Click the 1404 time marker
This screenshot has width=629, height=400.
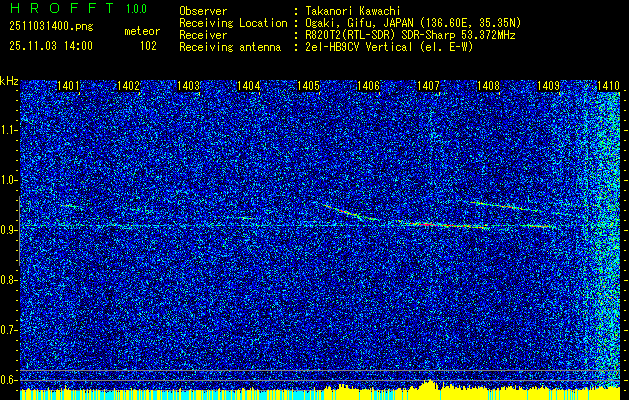(x=248, y=85)
